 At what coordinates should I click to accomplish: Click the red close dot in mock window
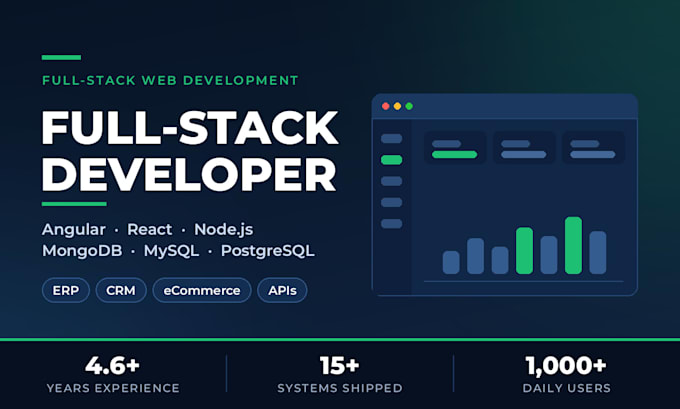386,106
